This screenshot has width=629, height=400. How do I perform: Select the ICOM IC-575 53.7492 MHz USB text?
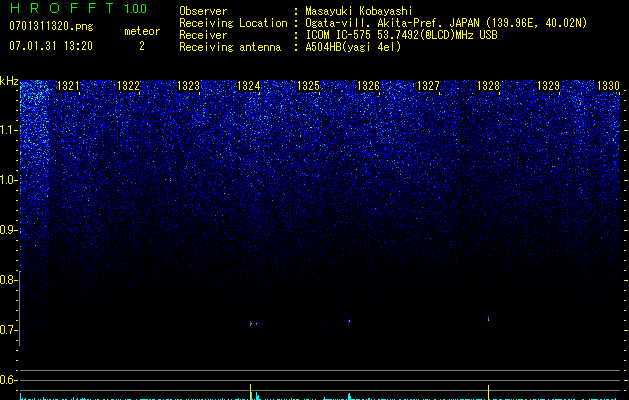coord(401,35)
